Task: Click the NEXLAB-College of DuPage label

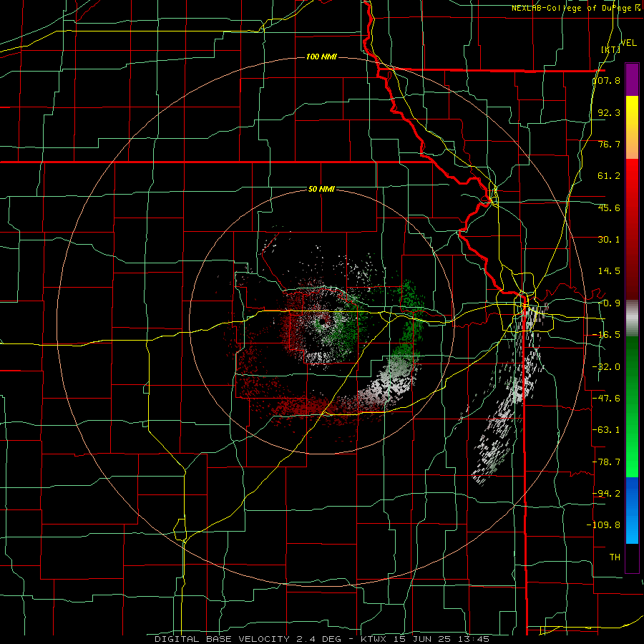Action: pos(575,8)
